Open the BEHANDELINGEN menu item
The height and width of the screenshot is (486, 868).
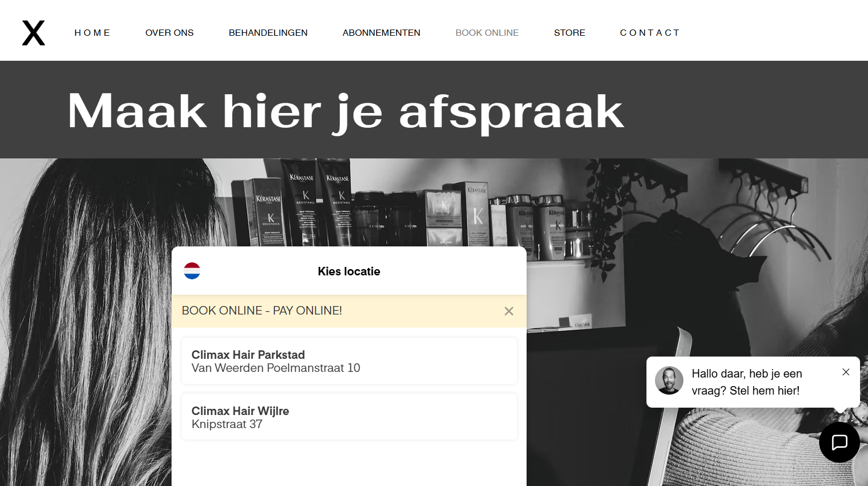[268, 33]
